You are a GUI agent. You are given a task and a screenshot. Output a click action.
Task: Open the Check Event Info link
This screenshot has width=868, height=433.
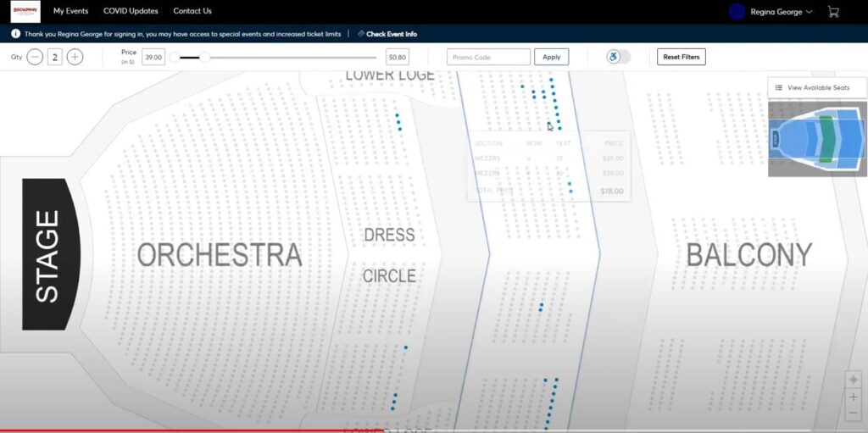(391, 34)
